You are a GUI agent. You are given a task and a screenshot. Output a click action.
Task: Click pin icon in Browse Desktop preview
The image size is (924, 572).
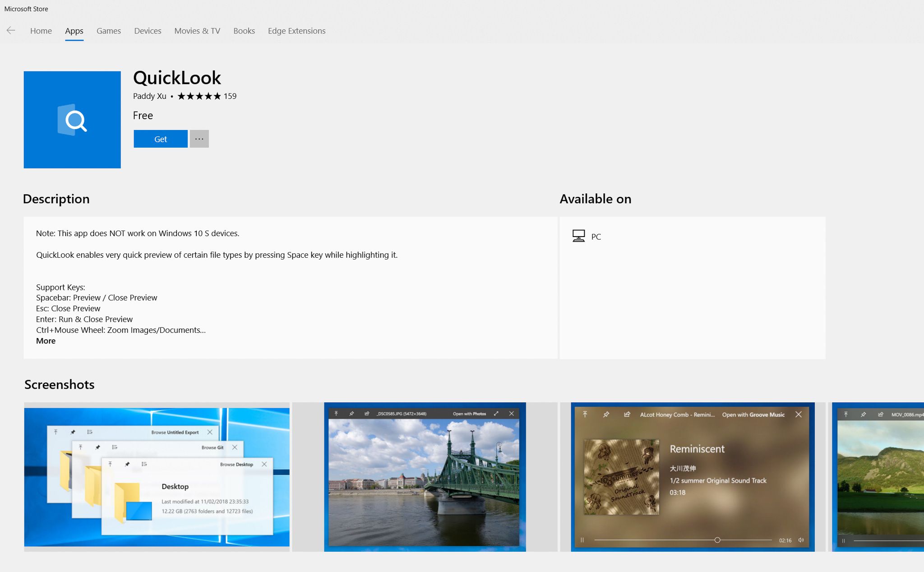point(127,464)
